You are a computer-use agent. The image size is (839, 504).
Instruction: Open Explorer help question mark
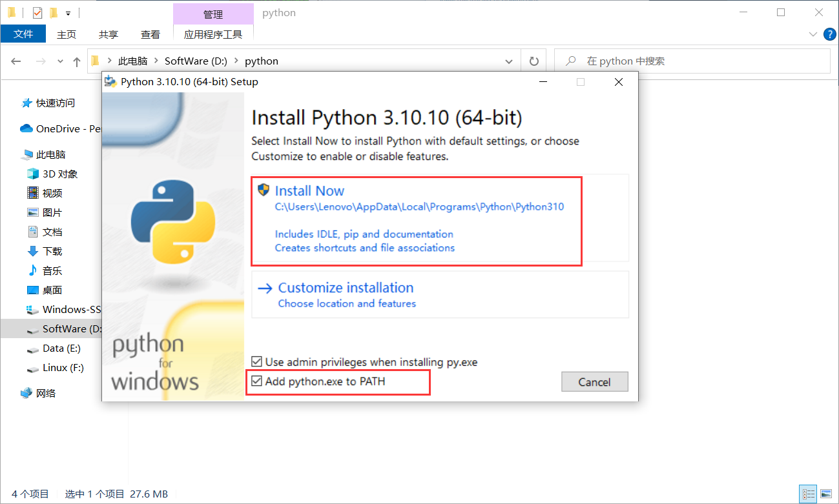point(829,34)
